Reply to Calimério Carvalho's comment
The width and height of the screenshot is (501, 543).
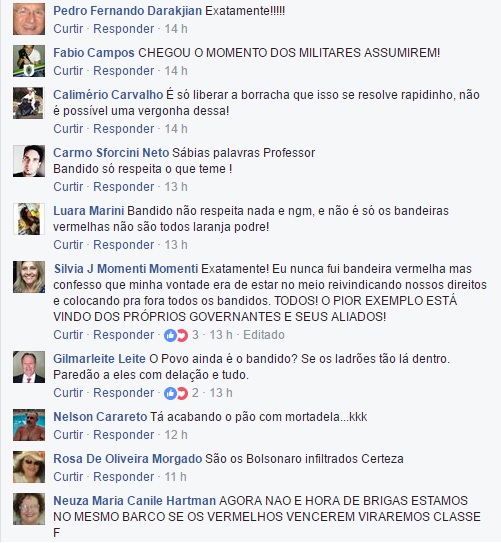coord(124,129)
